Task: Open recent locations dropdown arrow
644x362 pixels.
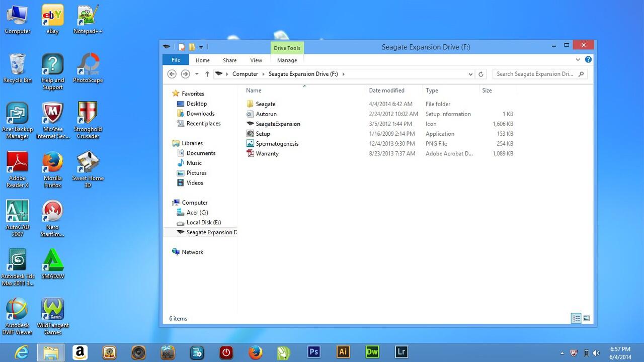Action: point(197,74)
